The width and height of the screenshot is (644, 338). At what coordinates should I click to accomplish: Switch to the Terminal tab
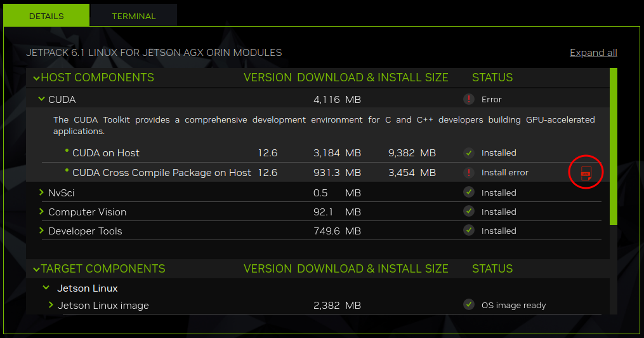click(133, 16)
